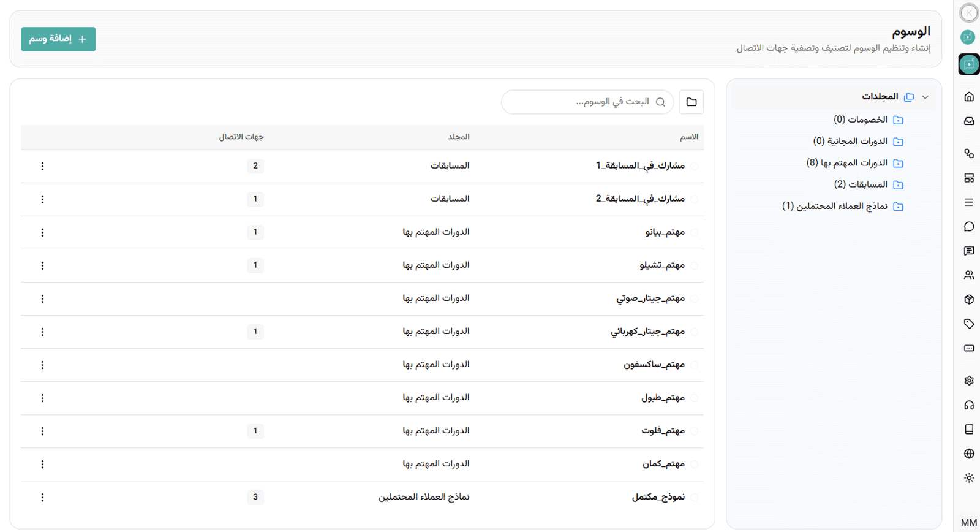Open the options menu for مهتم_ساكسفون

(42, 365)
